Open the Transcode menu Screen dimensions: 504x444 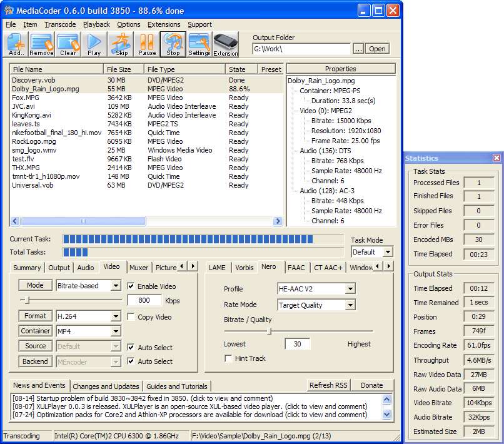tap(60, 24)
